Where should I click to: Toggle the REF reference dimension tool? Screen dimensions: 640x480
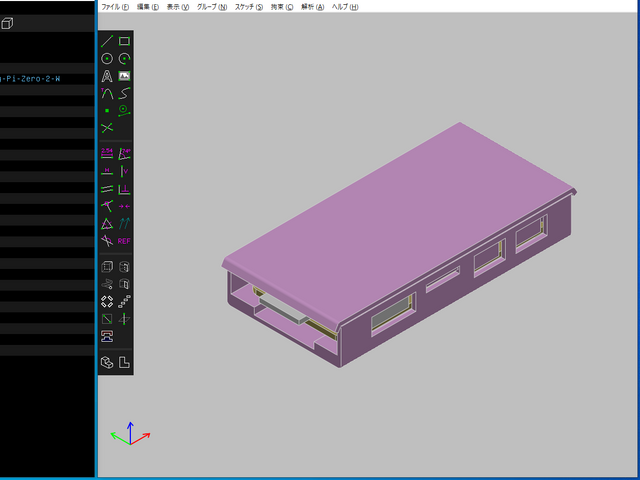pyautogui.click(x=124, y=241)
